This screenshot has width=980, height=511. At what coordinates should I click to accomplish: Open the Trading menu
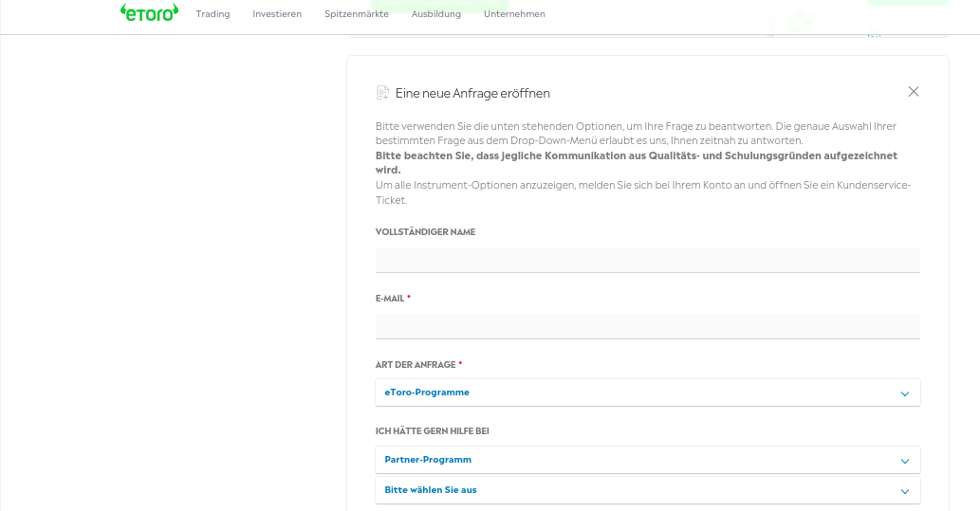click(213, 13)
